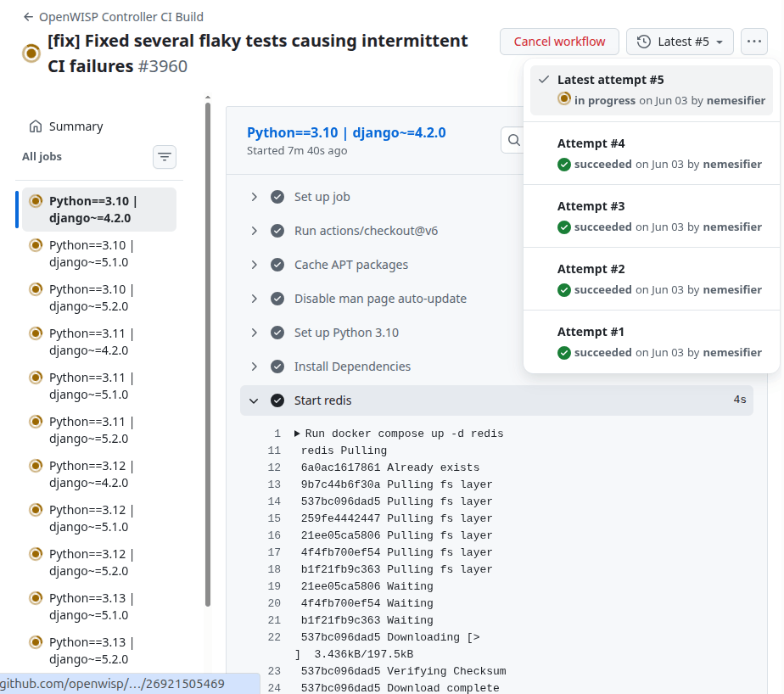Click the Start redis success checkmark icon
The width and height of the screenshot is (784, 694).
277,401
